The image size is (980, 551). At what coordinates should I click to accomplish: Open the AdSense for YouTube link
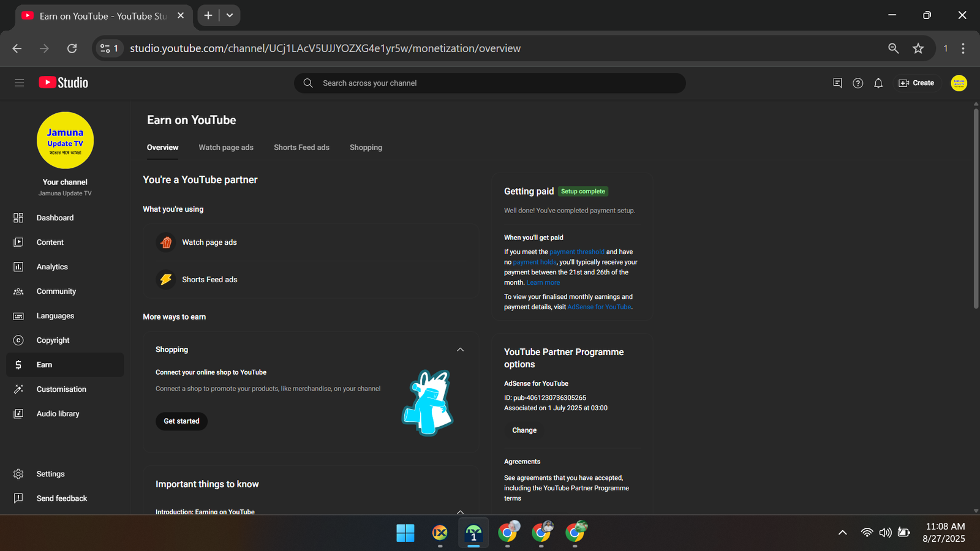click(599, 307)
